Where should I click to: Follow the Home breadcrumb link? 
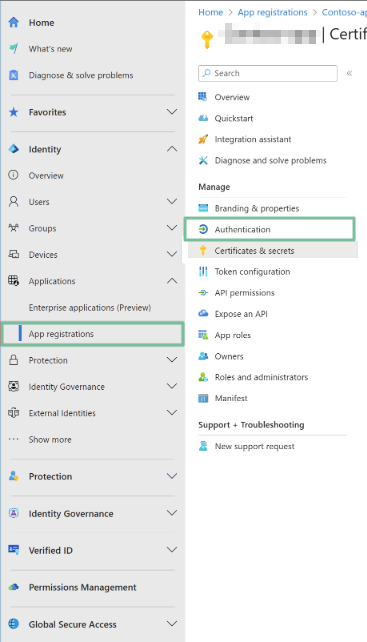point(211,12)
